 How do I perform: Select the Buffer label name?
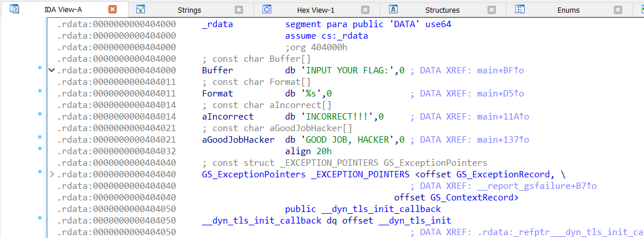pyautogui.click(x=218, y=70)
